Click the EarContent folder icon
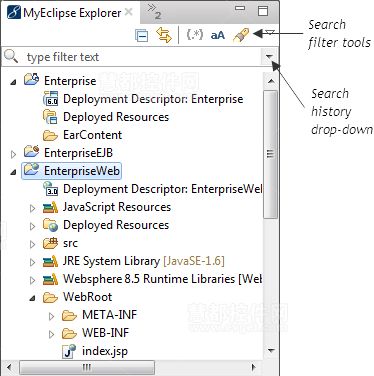 [x=50, y=135]
